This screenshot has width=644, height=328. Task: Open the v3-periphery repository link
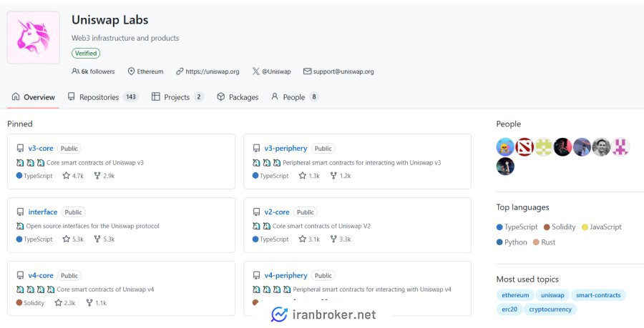tap(286, 149)
